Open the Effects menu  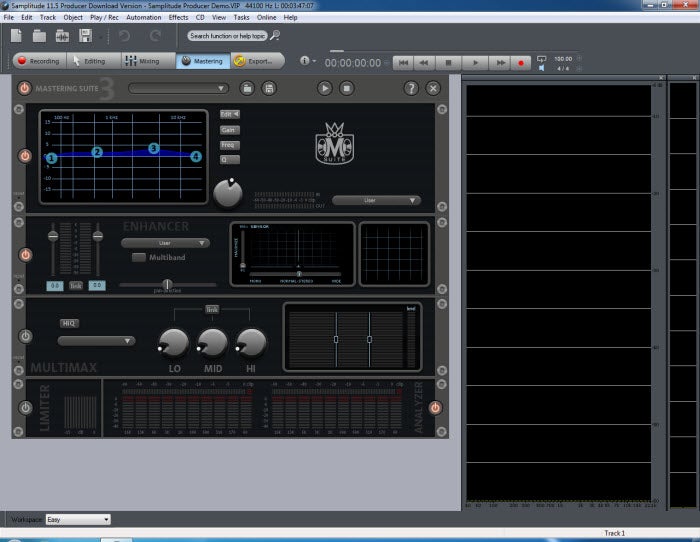pos(178,17)
